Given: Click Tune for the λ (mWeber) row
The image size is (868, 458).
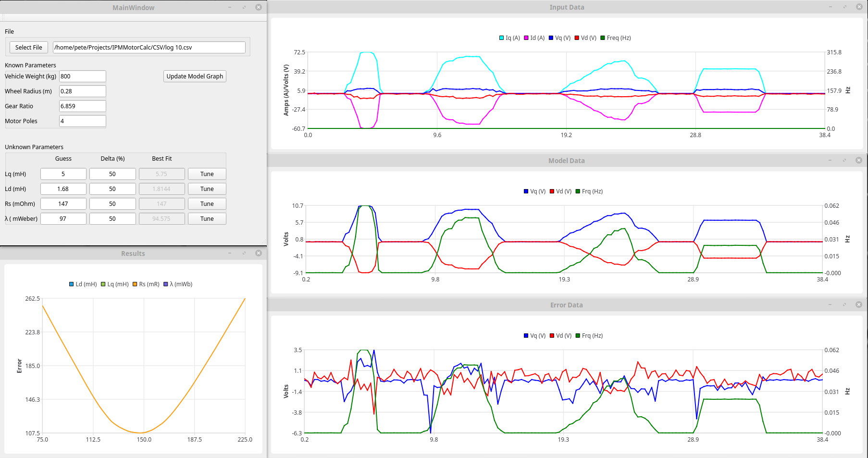Looking at the screenshot, I should coord(207,219).
